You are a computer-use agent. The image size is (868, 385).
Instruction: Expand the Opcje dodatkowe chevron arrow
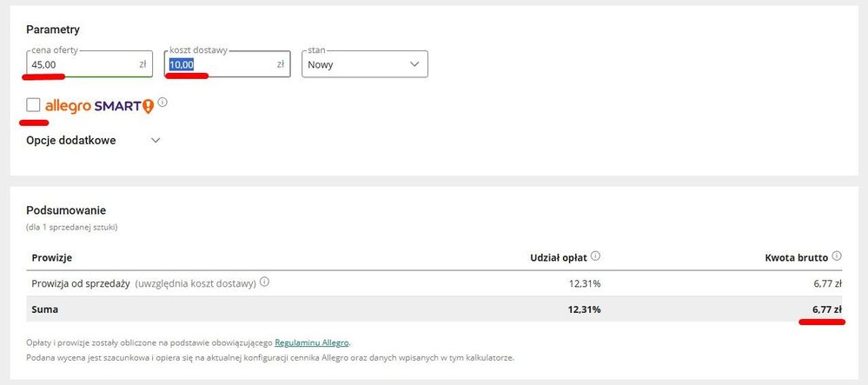pyautogui.click(x=156, y=140)
